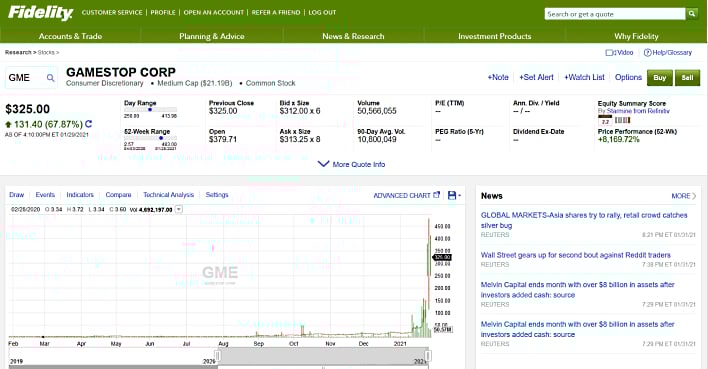Click the $325.00 last price text
This screenshot has height=369, width=708.
pos(28,109)
